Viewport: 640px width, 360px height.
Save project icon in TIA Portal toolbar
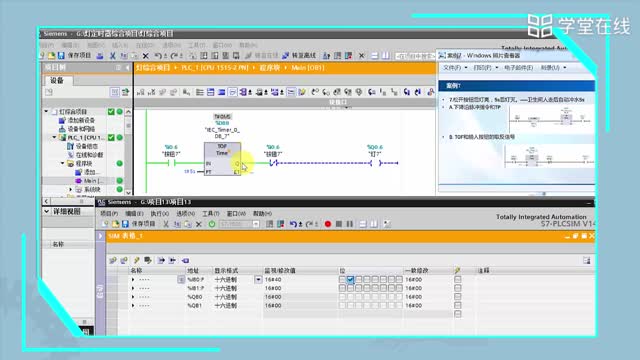[61, 56]
